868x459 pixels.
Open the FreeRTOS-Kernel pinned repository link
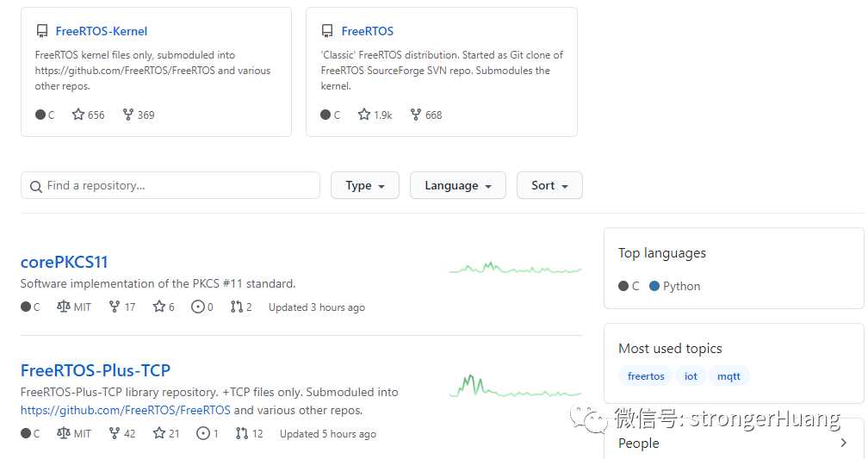pos(102,31)
